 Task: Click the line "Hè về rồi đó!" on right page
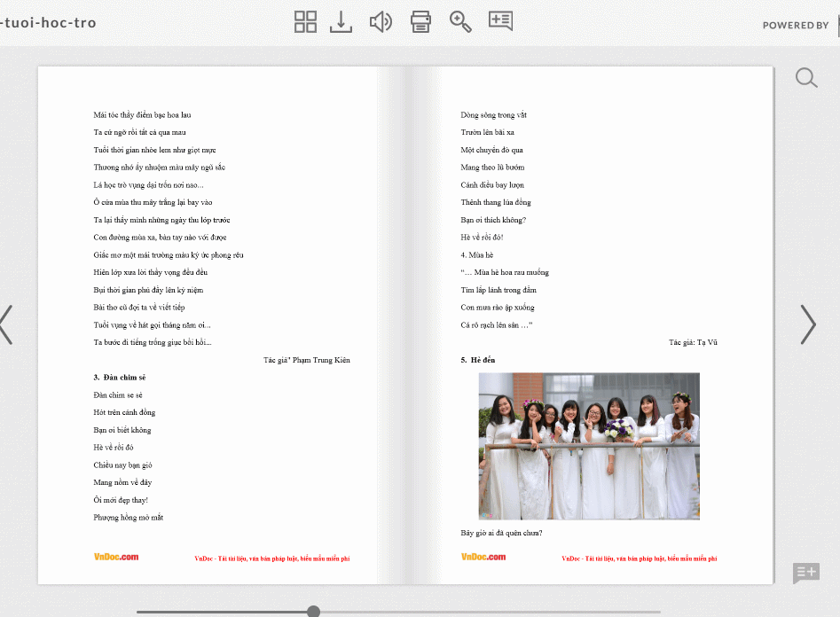[482, 238]
